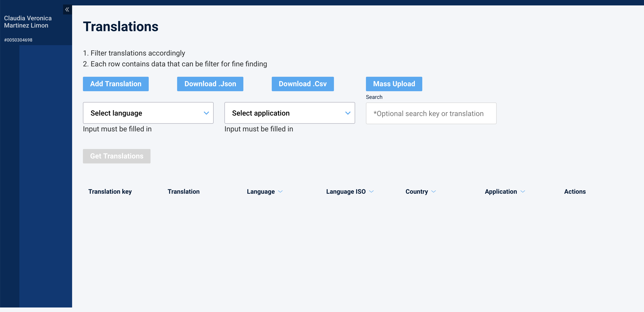Click the Application column filter chevron
Viewport: 644px width, 312px height.
[523, 191]
